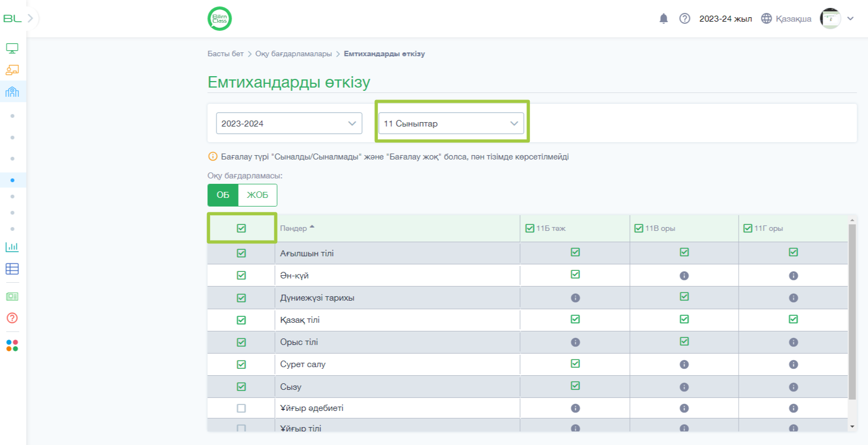Go to Басты бет breadcrumb

[x=226, y=54]
